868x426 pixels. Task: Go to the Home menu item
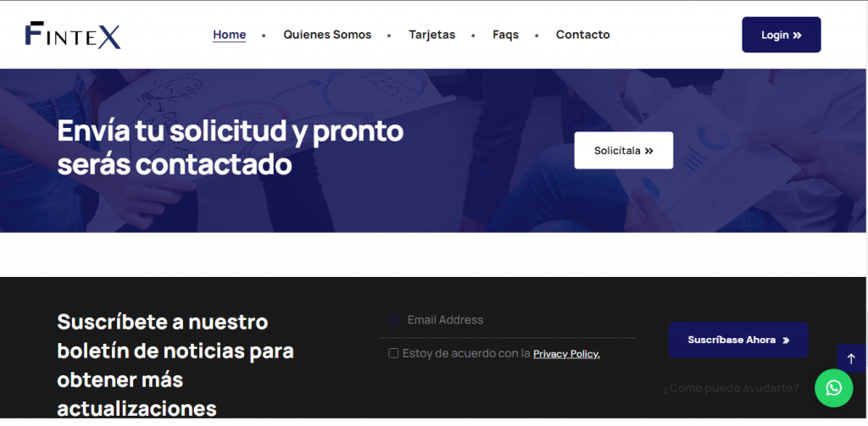click(x=229, y=35)
